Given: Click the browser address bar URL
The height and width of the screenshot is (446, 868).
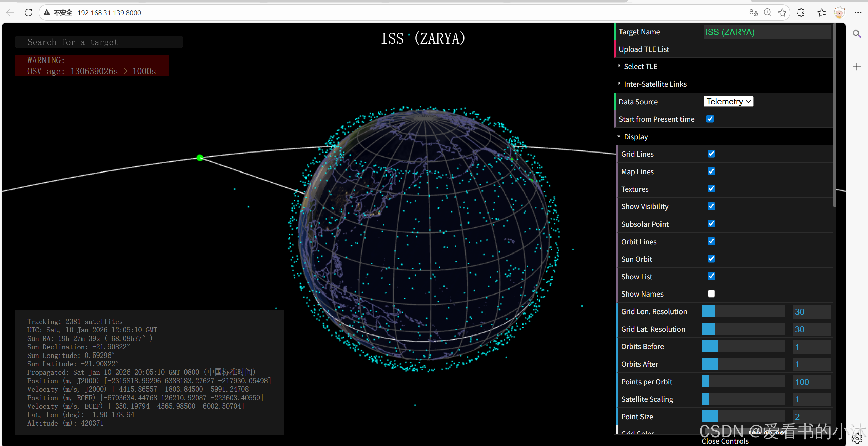Looking at the screenshot, I should click(109, 13).
